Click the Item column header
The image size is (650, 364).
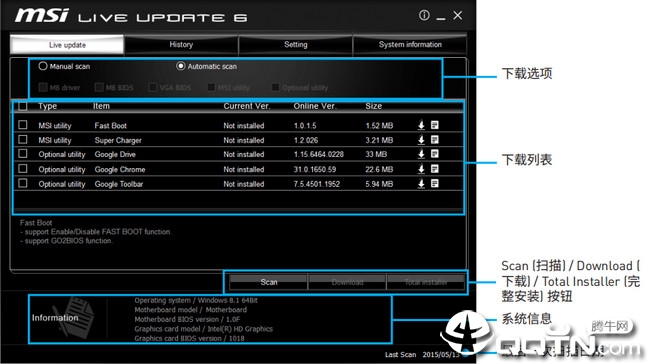101,106
